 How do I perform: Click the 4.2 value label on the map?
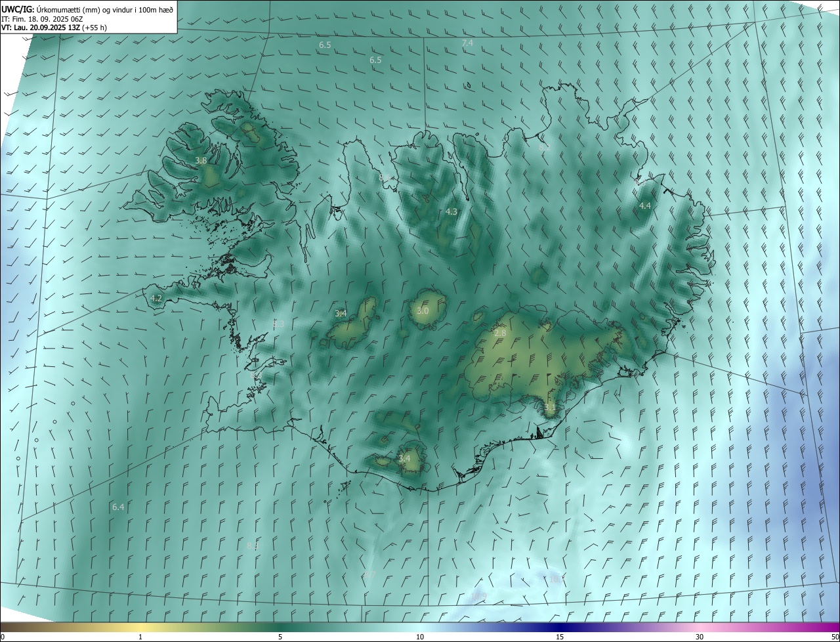coord(156,298)
